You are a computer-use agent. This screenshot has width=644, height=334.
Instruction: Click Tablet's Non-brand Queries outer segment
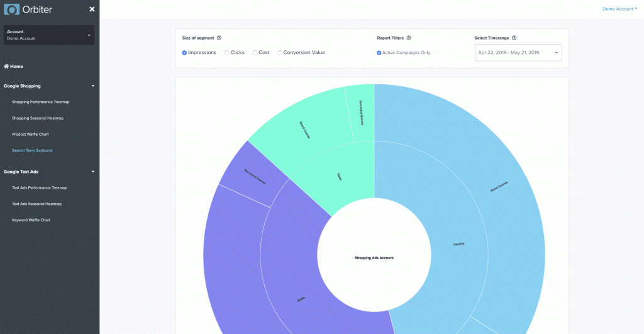pos(361,113)
